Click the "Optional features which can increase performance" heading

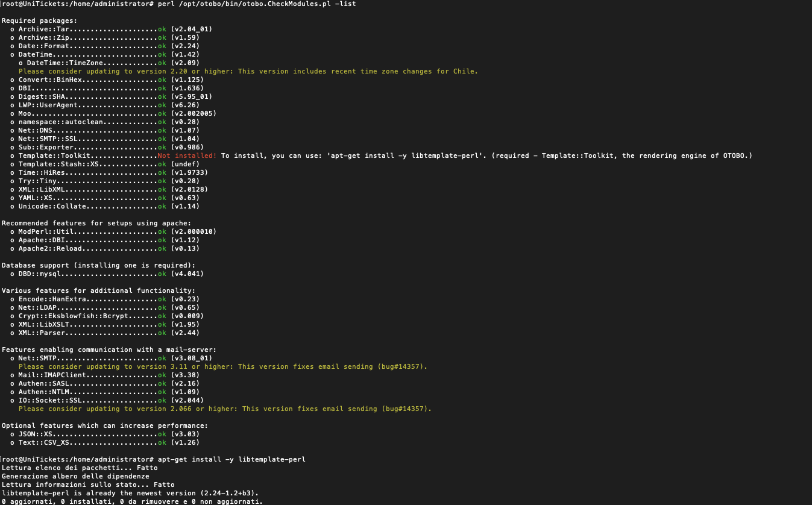pyautogui.click(x=104, y=425)
